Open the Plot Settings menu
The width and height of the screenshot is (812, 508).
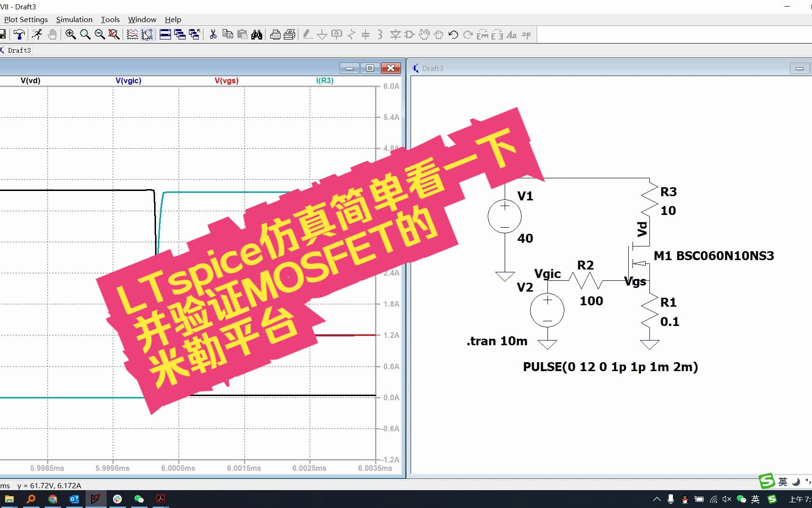coord(26,19)
